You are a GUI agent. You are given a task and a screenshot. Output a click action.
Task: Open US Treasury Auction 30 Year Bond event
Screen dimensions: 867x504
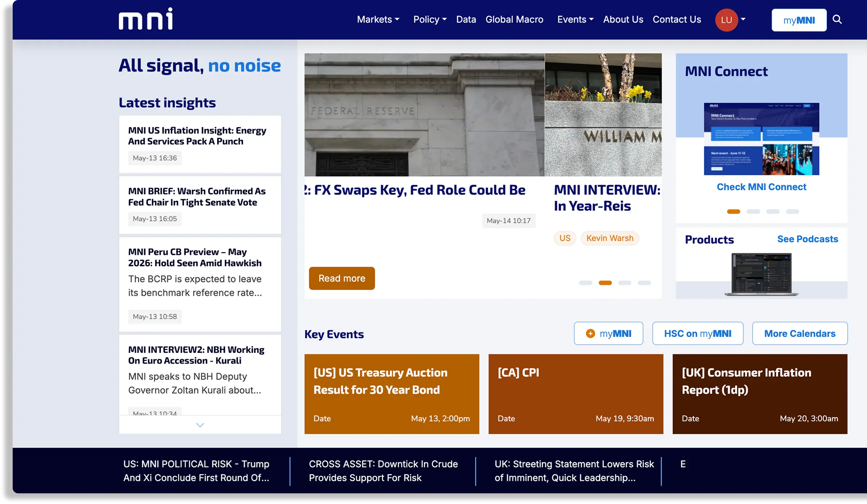click(392, 394)
